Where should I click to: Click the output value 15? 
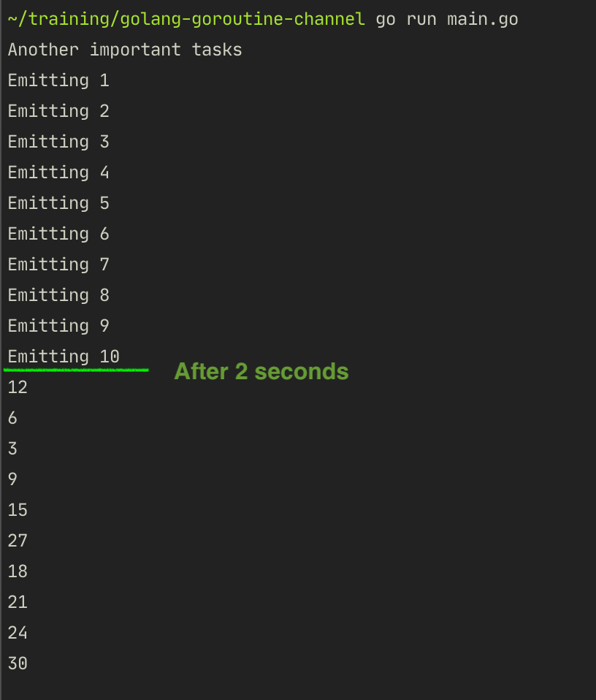[18, 510]
